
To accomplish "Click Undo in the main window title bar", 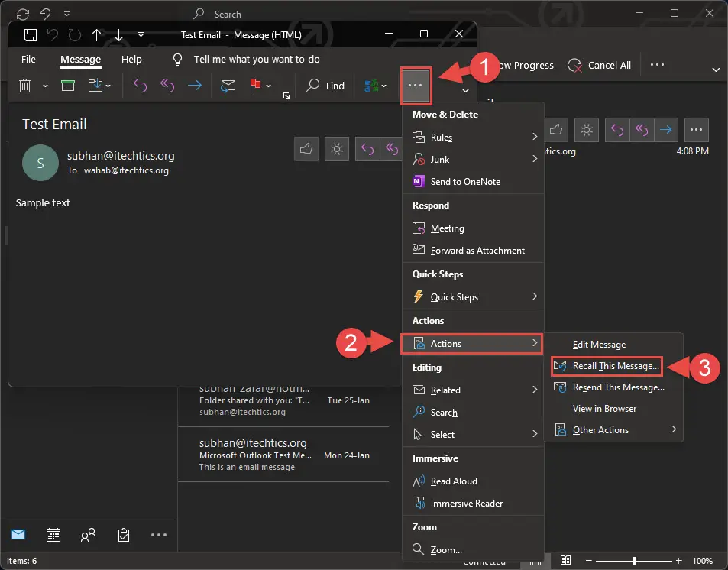I will [x=45, y=14].
